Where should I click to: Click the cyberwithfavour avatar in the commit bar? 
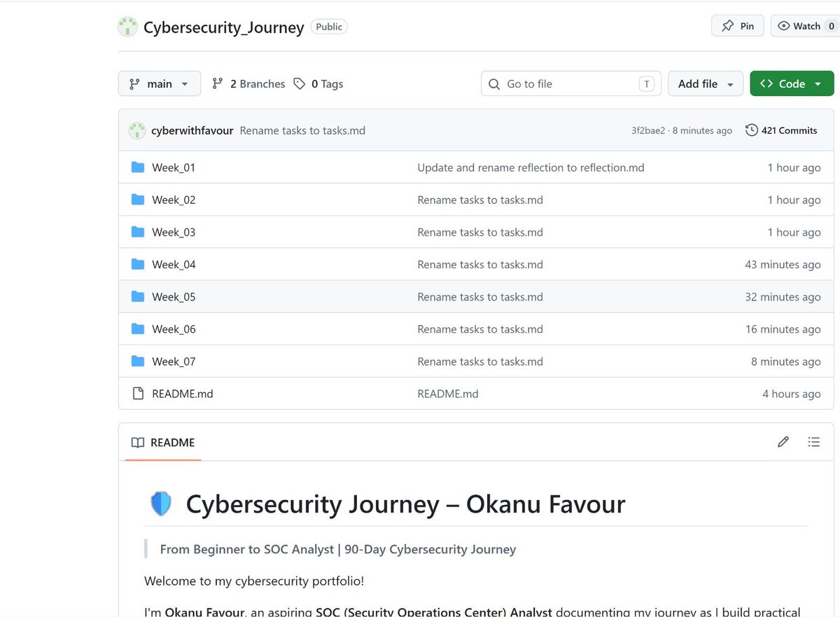coord(137,130)
